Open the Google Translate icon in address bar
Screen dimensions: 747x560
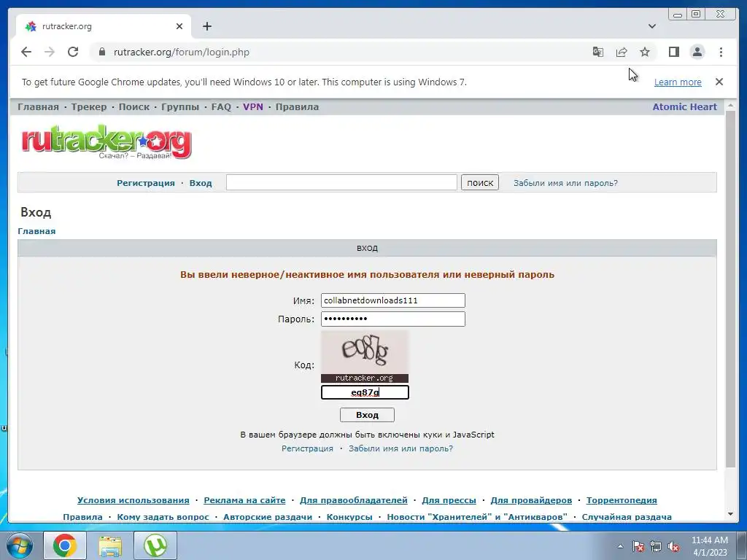pos(598,52)
